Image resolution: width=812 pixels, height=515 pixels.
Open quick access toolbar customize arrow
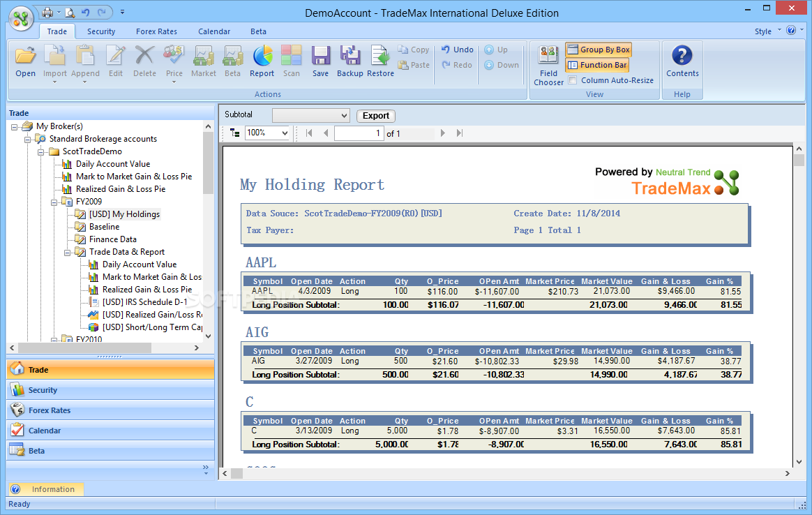(x=122, y=12)
